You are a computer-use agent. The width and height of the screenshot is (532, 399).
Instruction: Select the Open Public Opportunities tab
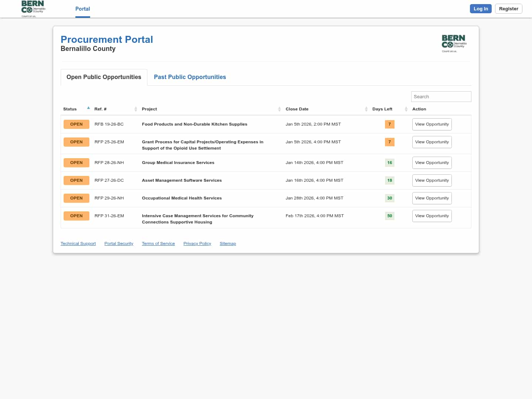(x=104, y=77)
